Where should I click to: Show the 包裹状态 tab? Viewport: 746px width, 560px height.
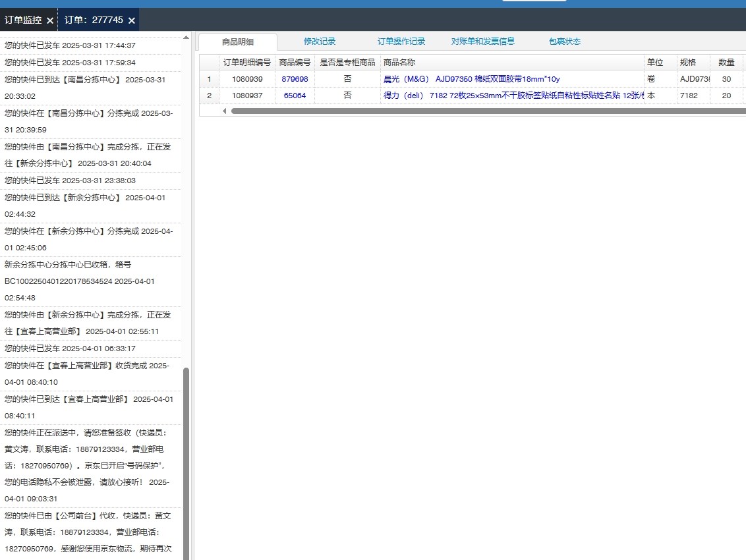(x=565, y=42)
